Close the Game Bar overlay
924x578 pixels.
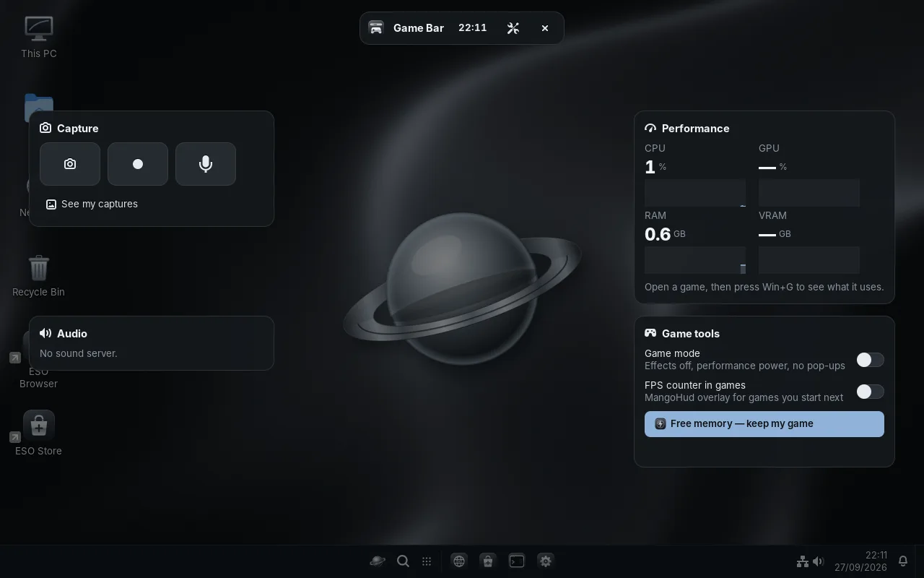tap(545, 28)
